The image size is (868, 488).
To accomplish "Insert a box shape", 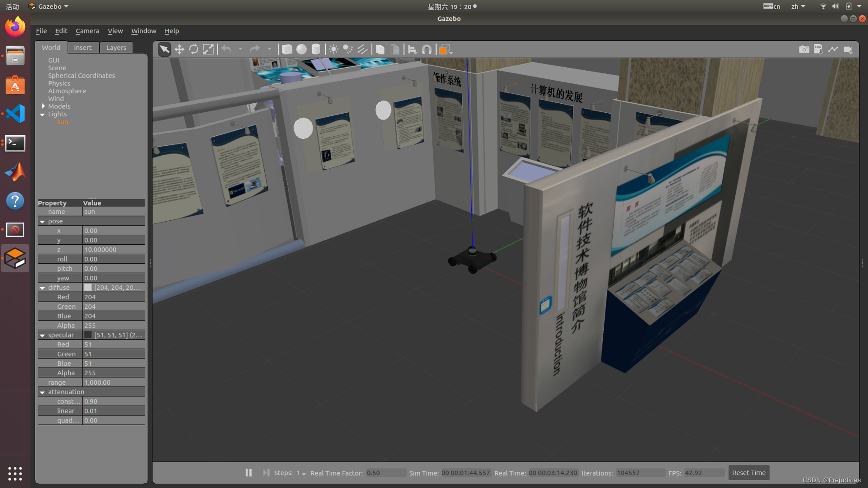I will coord(287,49).
